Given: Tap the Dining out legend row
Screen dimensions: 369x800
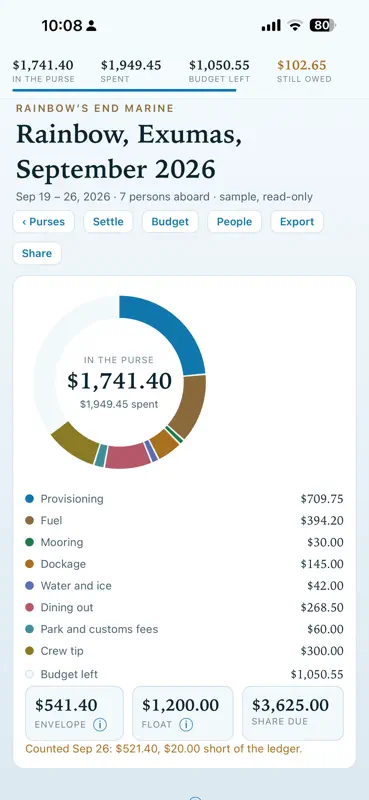Looking at the screenshot, I should (184, 607).
